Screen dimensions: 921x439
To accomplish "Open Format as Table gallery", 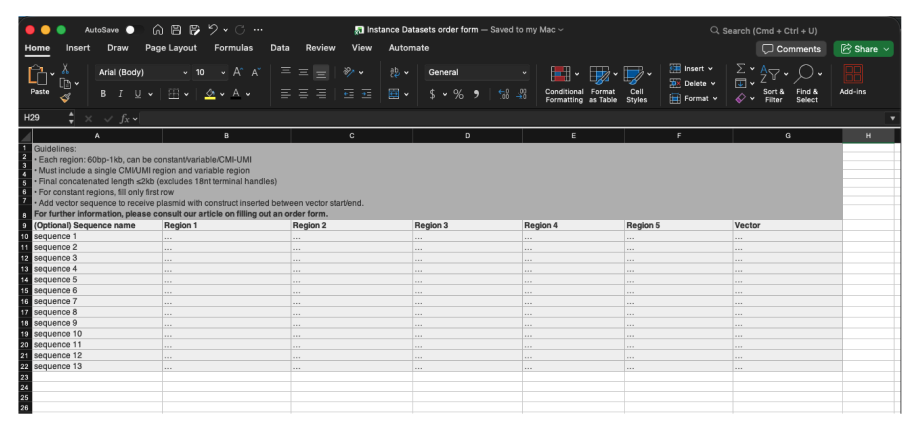I will [x=603, y=84].
